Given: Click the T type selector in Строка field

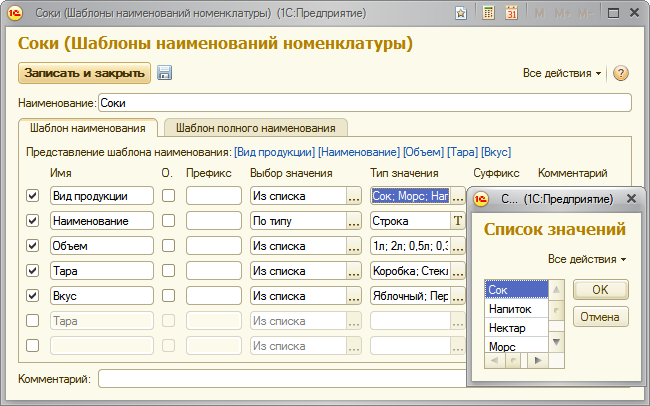Looking at the screenshot, I should point(458,221).
